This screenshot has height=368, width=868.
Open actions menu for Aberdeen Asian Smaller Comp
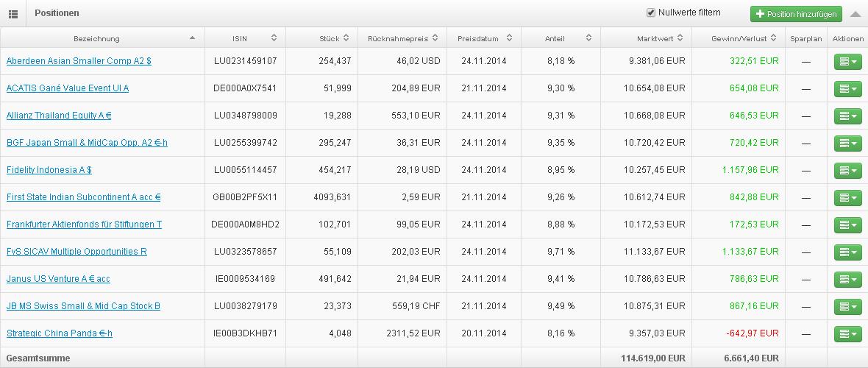(x=847, y=61)
